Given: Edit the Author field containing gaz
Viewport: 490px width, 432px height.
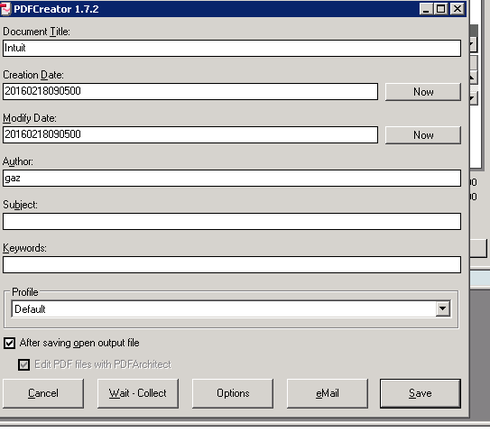Looking at the screenshot, I should [232, 178].
